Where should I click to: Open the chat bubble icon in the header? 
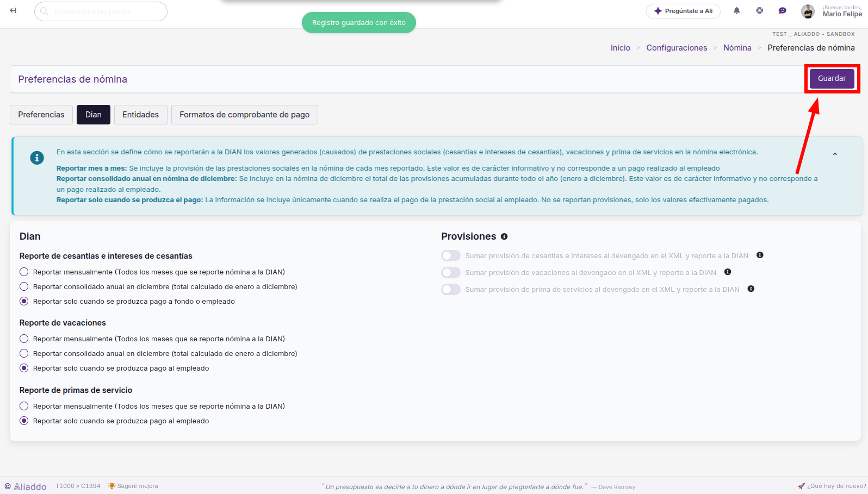click(x=783, y=11)
